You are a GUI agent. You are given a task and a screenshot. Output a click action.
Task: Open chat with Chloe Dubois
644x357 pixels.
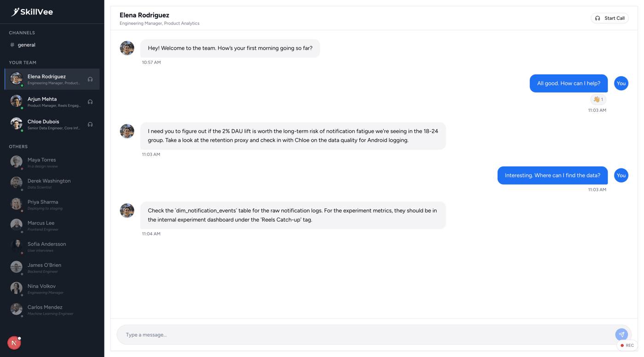pos(52,124)
